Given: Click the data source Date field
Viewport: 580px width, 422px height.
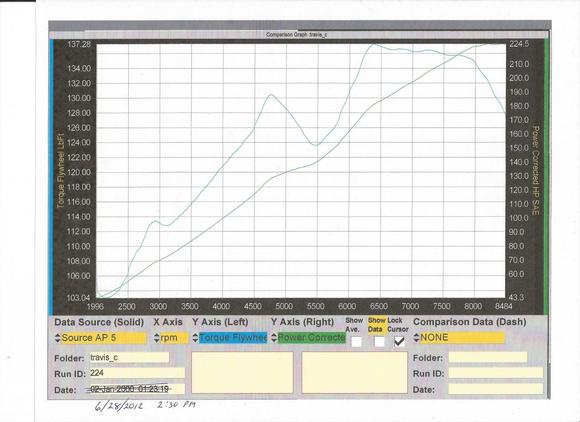Looking at the screenshot, I should [137, 389].
